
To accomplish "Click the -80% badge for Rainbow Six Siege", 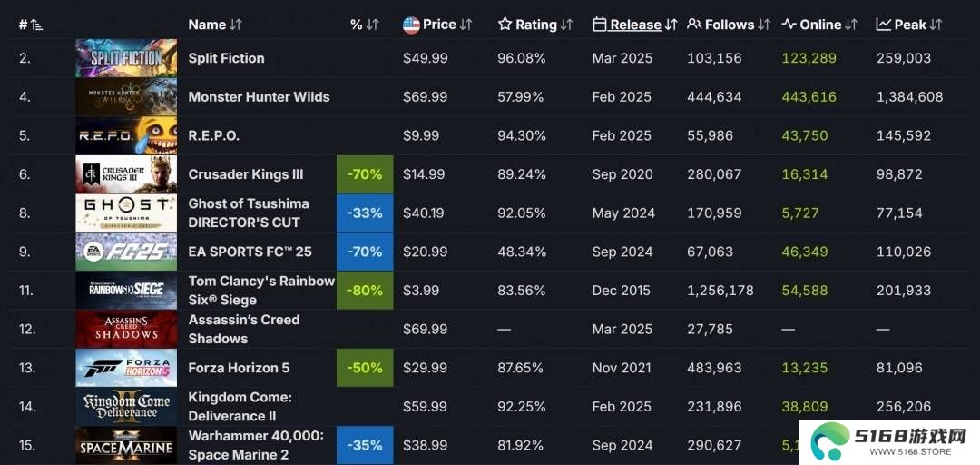I will (365, 291).
